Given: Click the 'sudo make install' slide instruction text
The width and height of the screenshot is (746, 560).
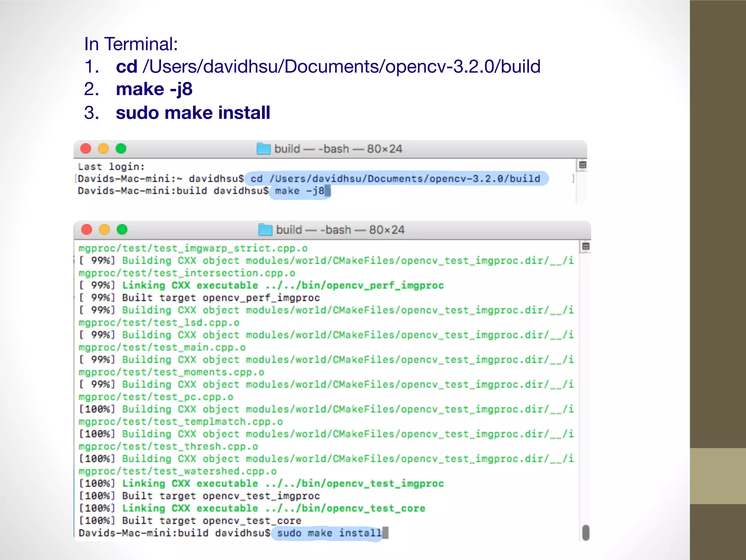Looking at the screenshot, I should point(193,113).
